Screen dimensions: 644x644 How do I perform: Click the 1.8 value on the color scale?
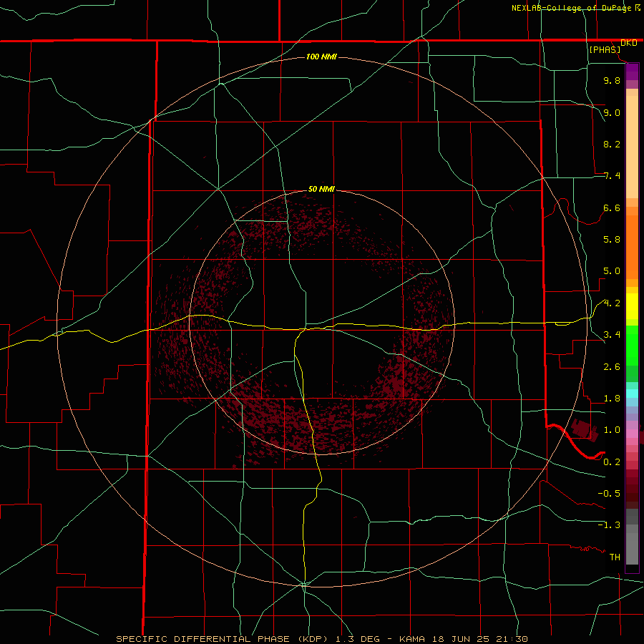pos(612,399)
